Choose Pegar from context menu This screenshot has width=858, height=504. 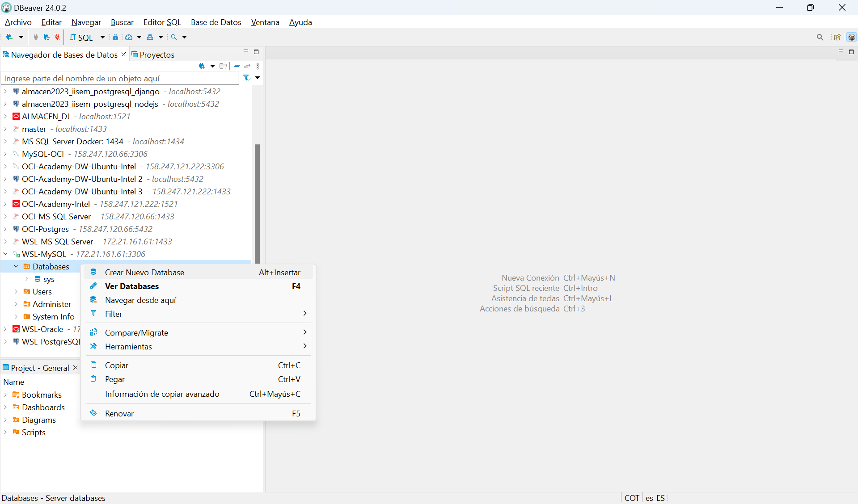point(198,379)
